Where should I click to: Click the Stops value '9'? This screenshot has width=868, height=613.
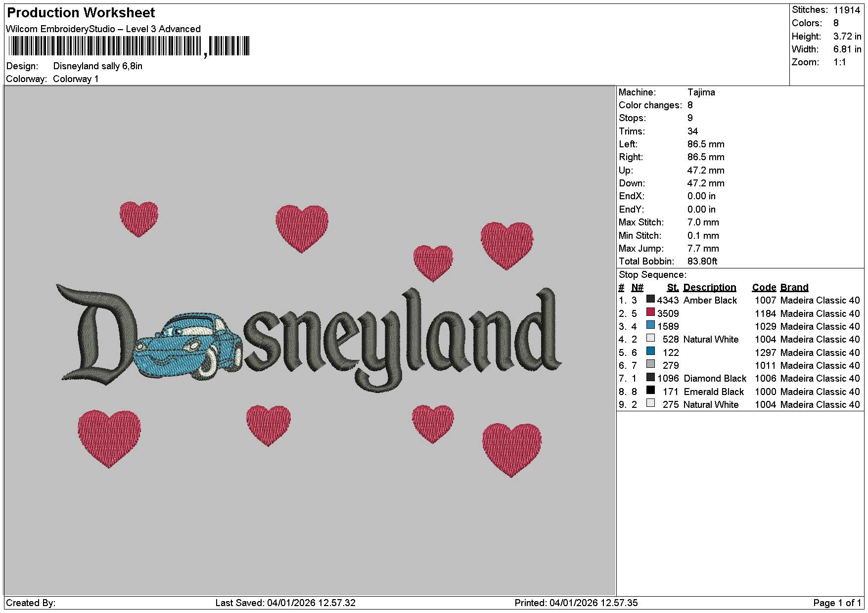coord(690,118)
